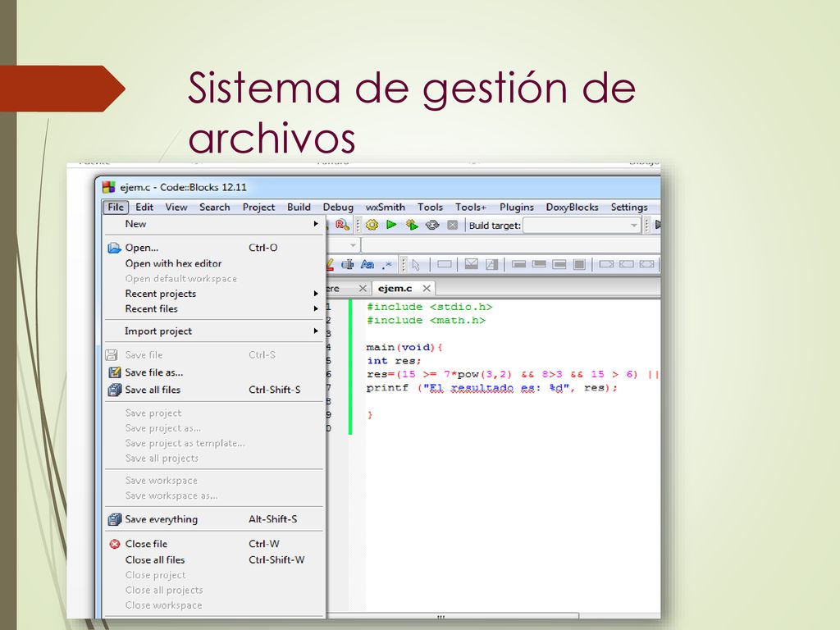Switch to the ejem.c tab

(x=395, y=288)
